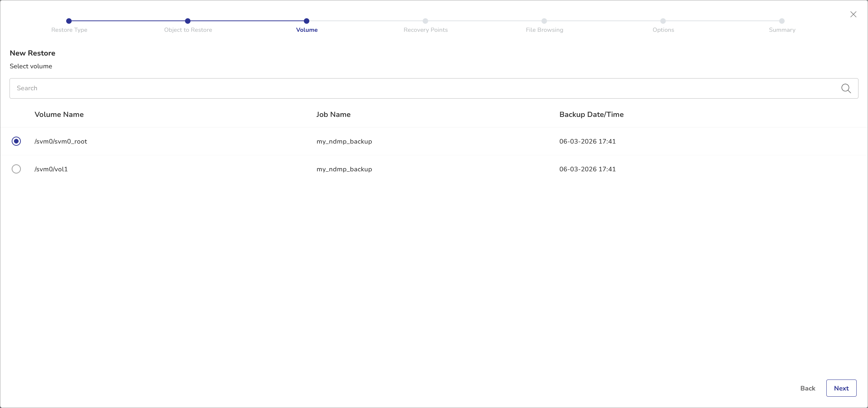The width and height of the screenshot is (868, 408).
Task: Click the Volume Name column header
Action: [x=59, y=115]
